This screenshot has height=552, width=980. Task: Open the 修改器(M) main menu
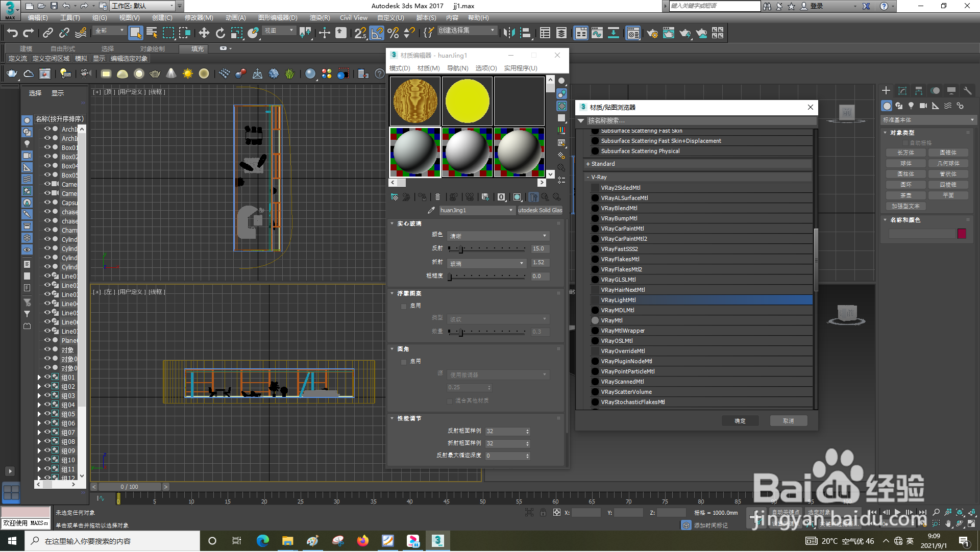pyautogui.click(x=199, y=17)
